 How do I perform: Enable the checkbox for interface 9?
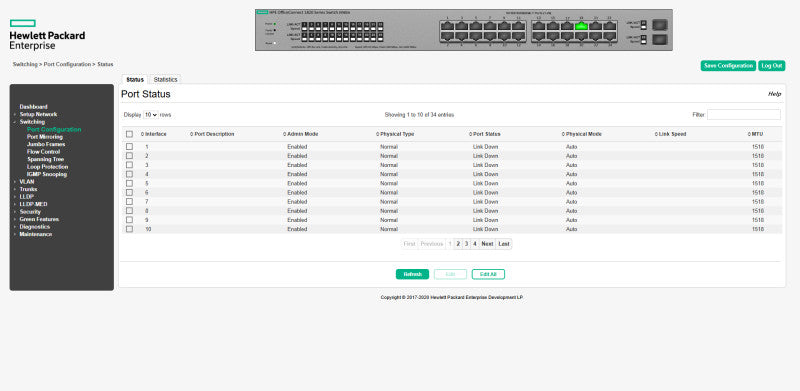coord(130,220)
